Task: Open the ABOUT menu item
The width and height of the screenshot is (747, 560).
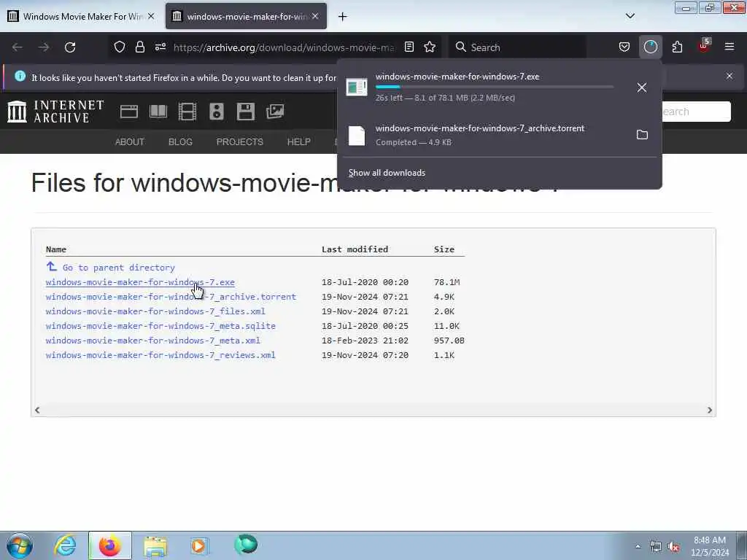Action: [x=130, y=142]
